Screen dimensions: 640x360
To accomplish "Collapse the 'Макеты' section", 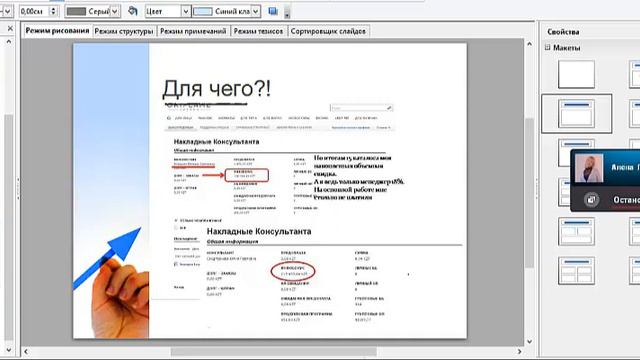I will point(548,47).
